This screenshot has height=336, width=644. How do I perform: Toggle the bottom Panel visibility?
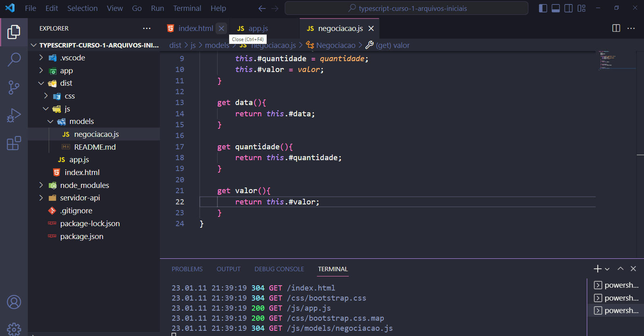556,8
